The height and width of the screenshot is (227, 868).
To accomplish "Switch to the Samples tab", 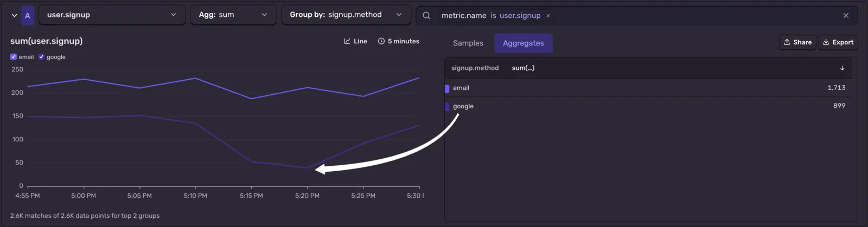I will pyautogui.click(x=468, y=43).
